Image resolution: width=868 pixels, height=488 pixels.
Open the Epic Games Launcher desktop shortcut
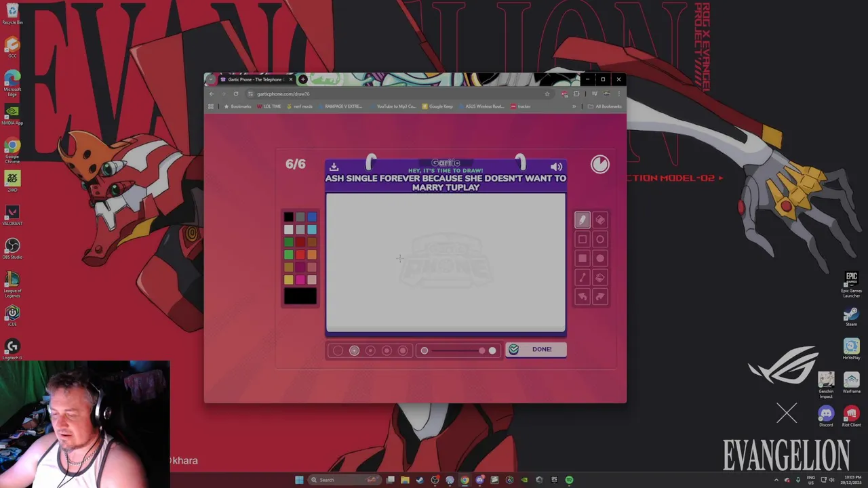pos(851,285)
